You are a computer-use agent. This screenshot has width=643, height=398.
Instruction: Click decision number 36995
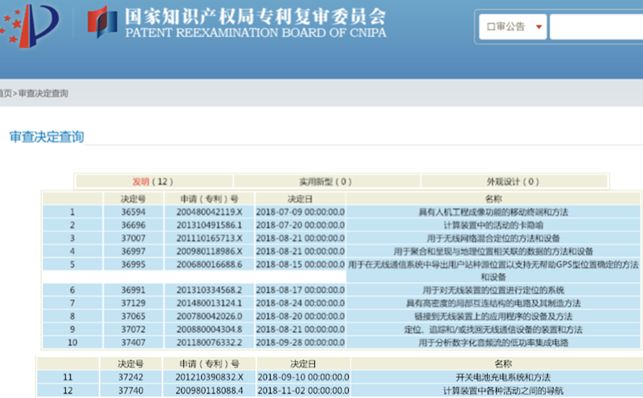point(133,264)
